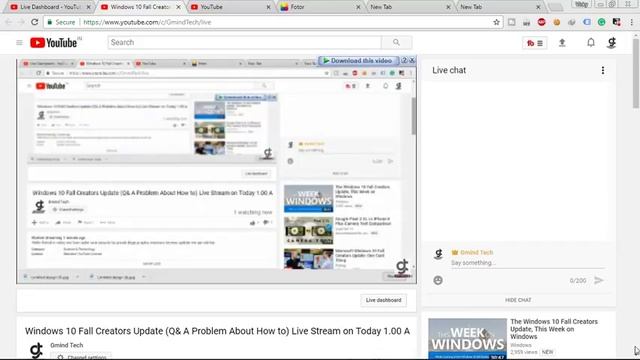The height and width of the screenshot is (360, 640).
Task: Open Chrome's three-dot menu
Action: [631, 22]
